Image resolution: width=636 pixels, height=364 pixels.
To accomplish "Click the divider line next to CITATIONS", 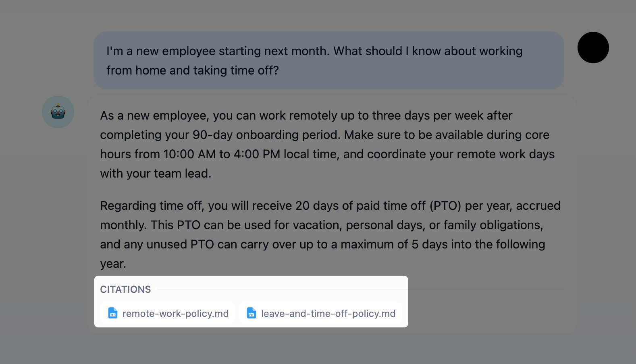I will pos(361,289).
